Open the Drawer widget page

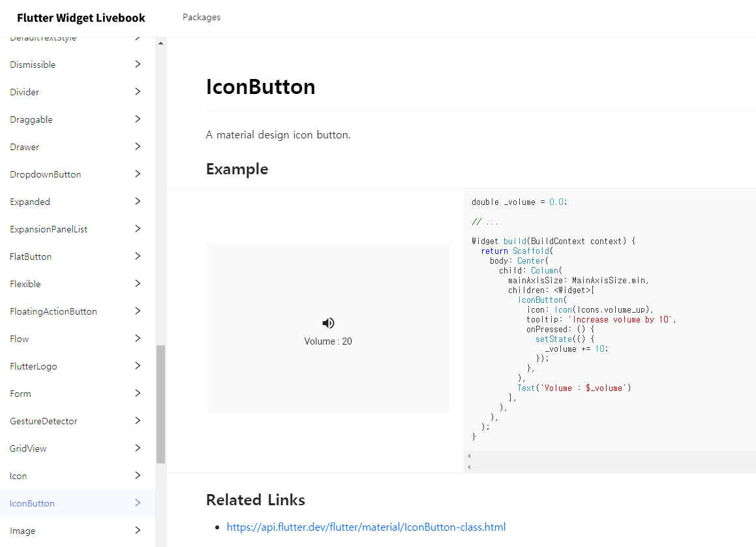(25, 147)
